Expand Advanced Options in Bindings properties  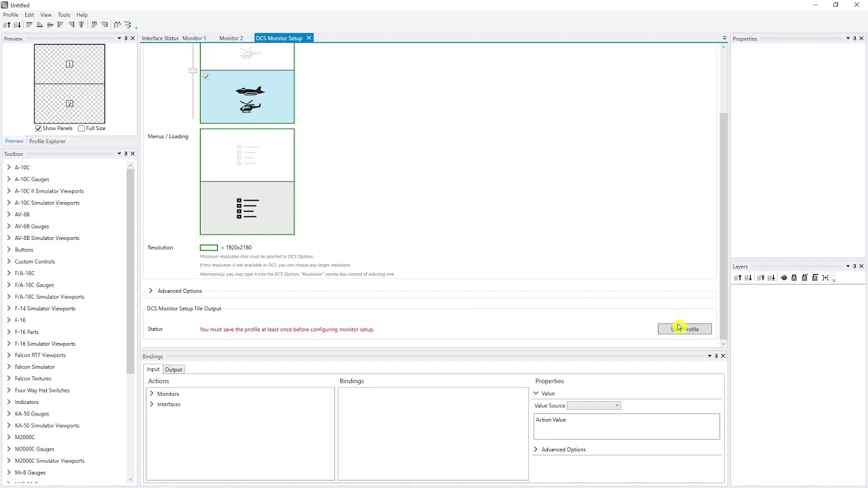536,449
